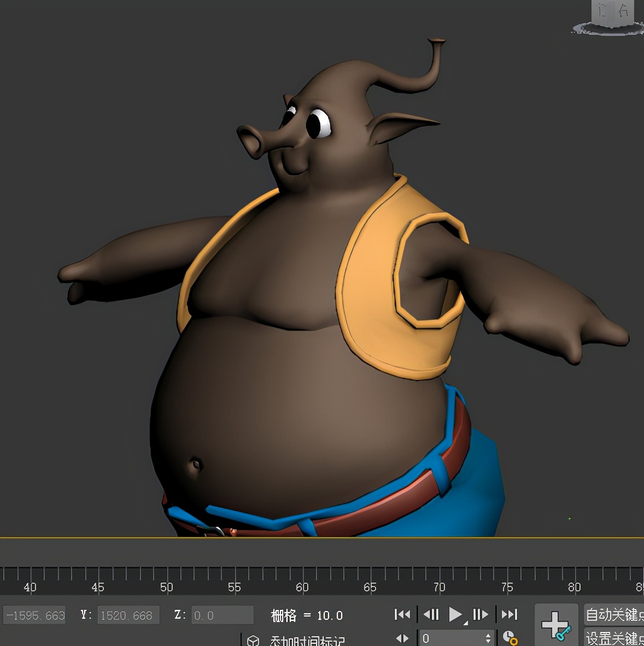644x646 pixels.
Task: Toggle Auto Key mode (自动关键点)
Action: pyautogui.click(x=613, y=615)
